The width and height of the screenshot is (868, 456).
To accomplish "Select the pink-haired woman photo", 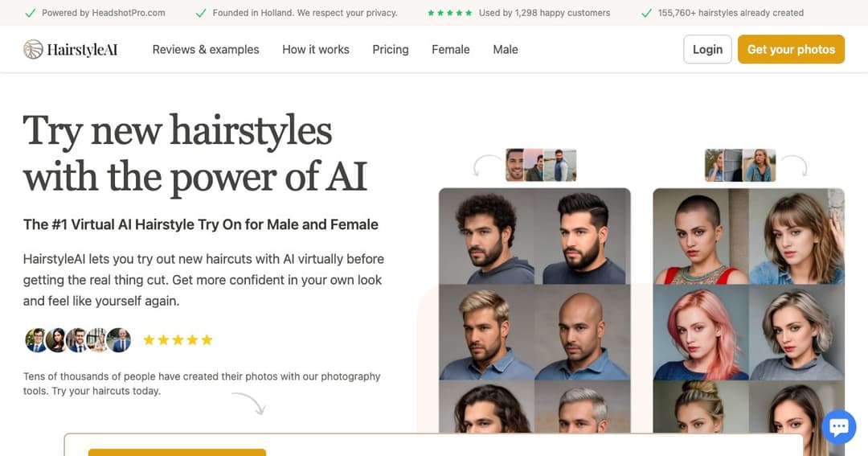I will [x=701, y=332].
